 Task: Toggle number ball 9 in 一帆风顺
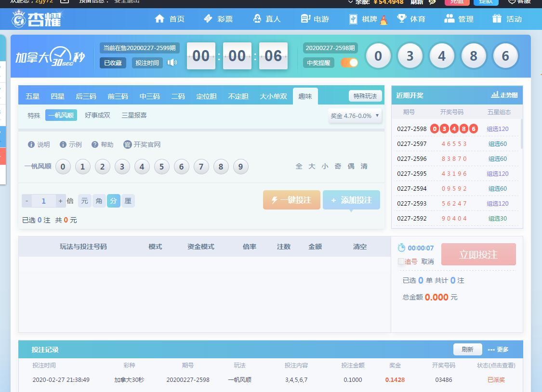pos(240,167)
